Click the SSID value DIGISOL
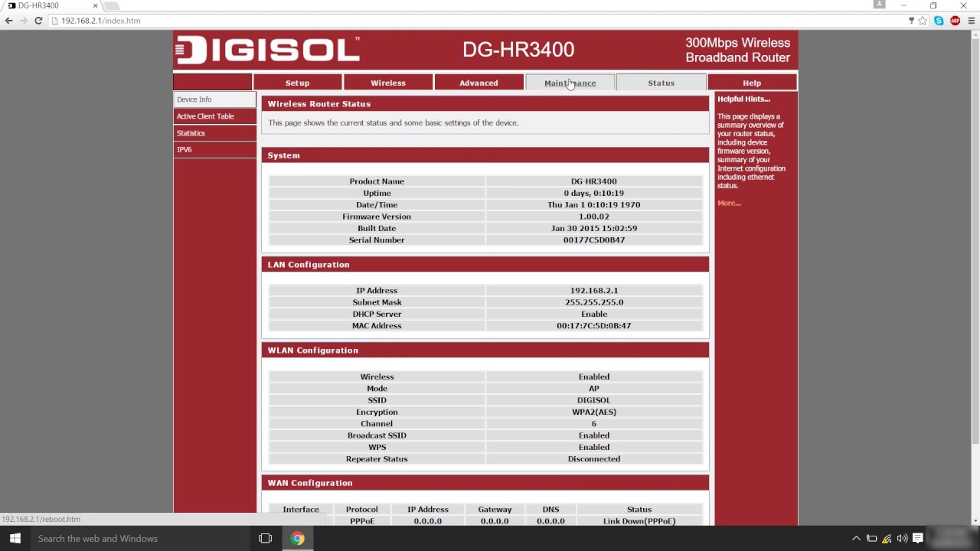The height and width of the screenshot is (551, 980). tap(594, 400)
